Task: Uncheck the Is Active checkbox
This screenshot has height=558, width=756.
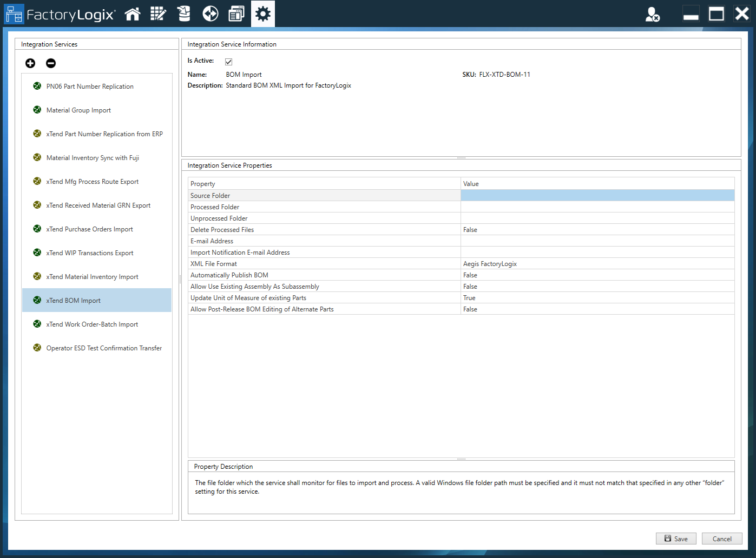Action: point(228,61)
